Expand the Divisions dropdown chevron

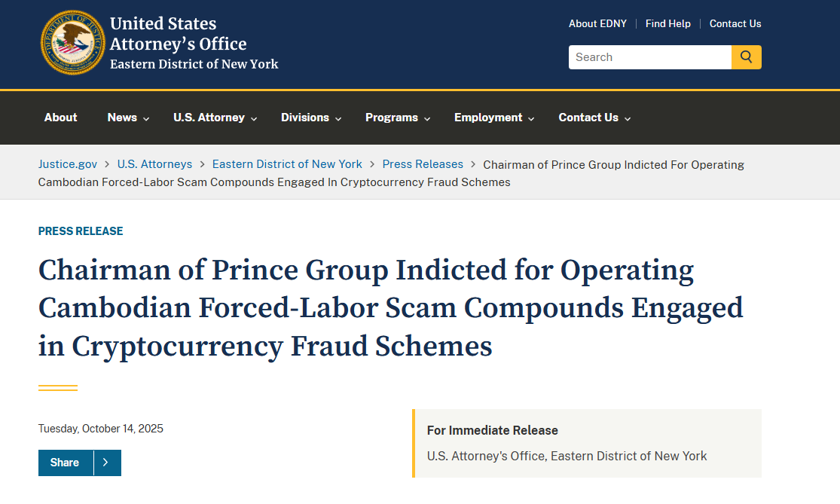(x=339, y=118)
